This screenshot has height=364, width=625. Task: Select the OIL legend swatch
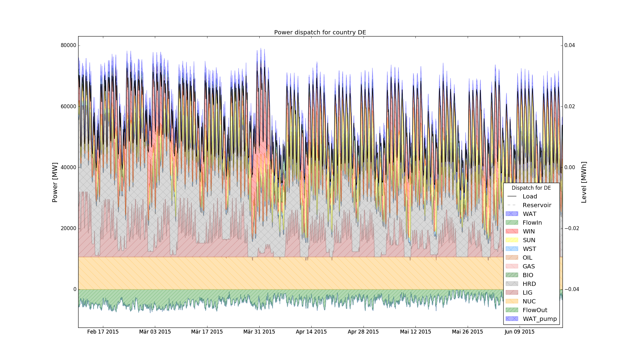coord(512,258)
